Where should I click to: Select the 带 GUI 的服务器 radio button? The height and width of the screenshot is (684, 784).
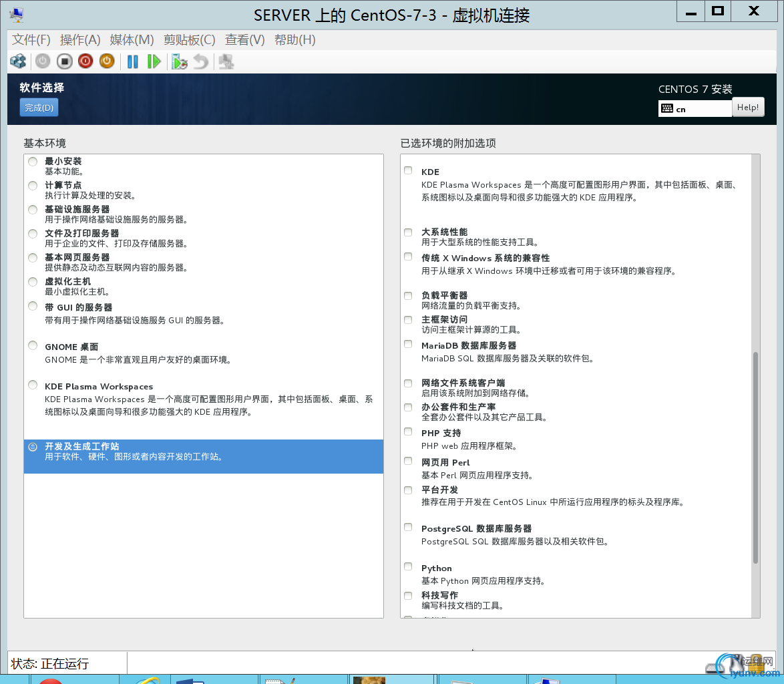33,305
